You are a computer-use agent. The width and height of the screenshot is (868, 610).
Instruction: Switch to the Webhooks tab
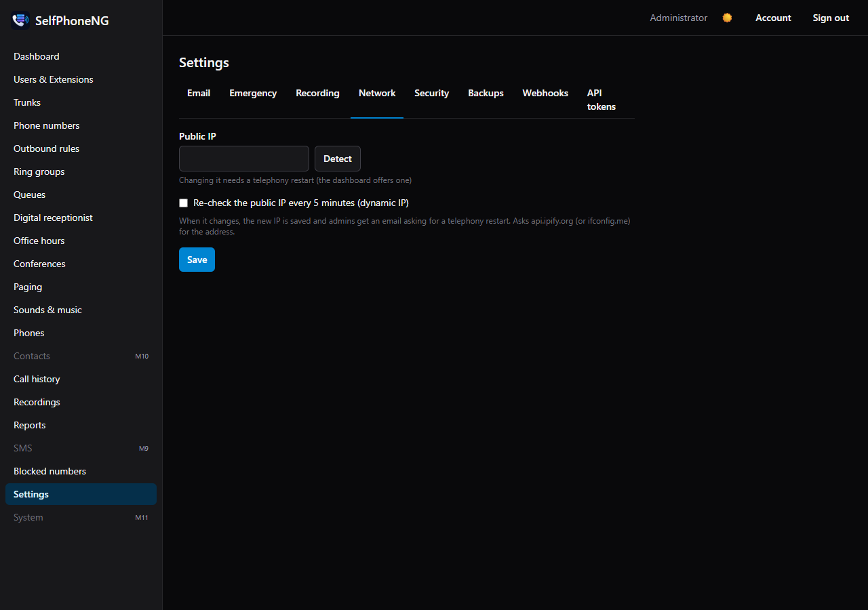click(x=545, y=93)
